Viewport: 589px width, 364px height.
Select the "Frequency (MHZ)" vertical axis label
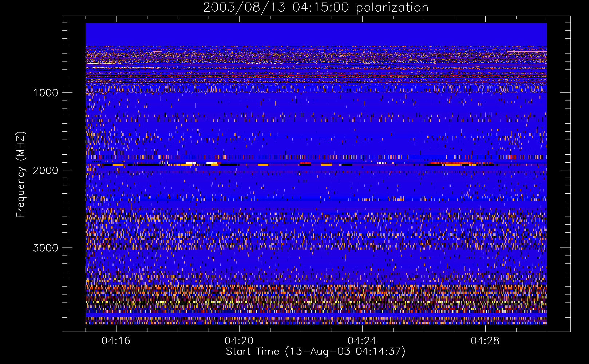point(21,175)
